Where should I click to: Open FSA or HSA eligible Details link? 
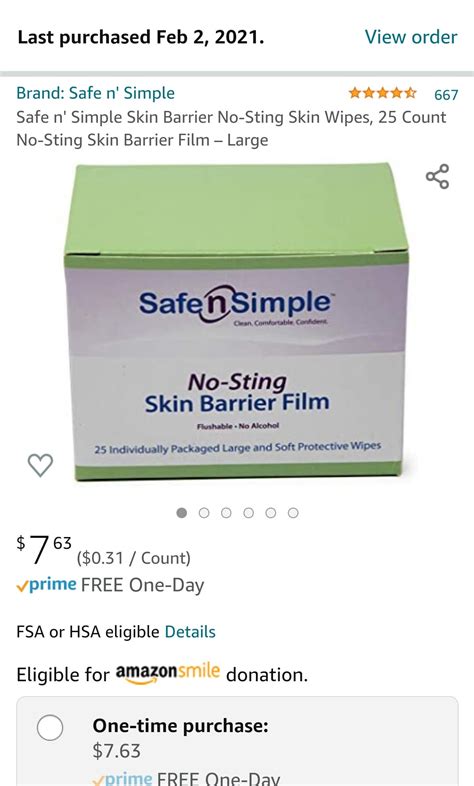click(x=190, y=632)
